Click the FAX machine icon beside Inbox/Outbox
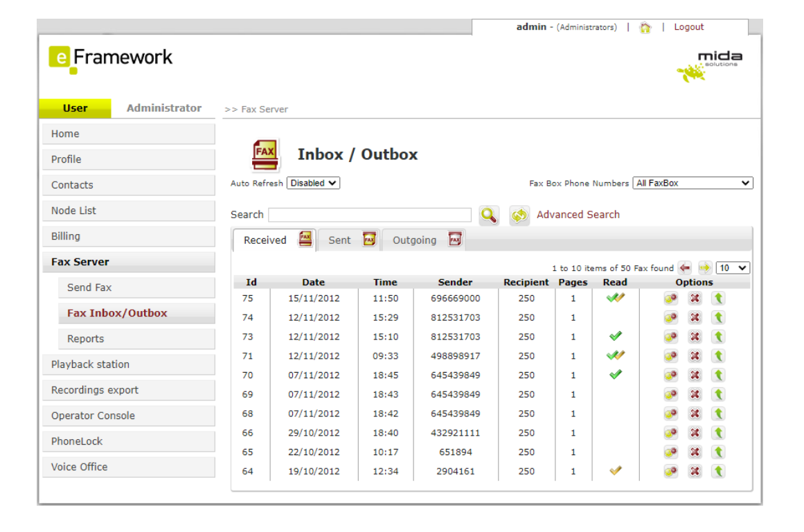This screenshot has width=804, height=532. (x=267, y=154)
